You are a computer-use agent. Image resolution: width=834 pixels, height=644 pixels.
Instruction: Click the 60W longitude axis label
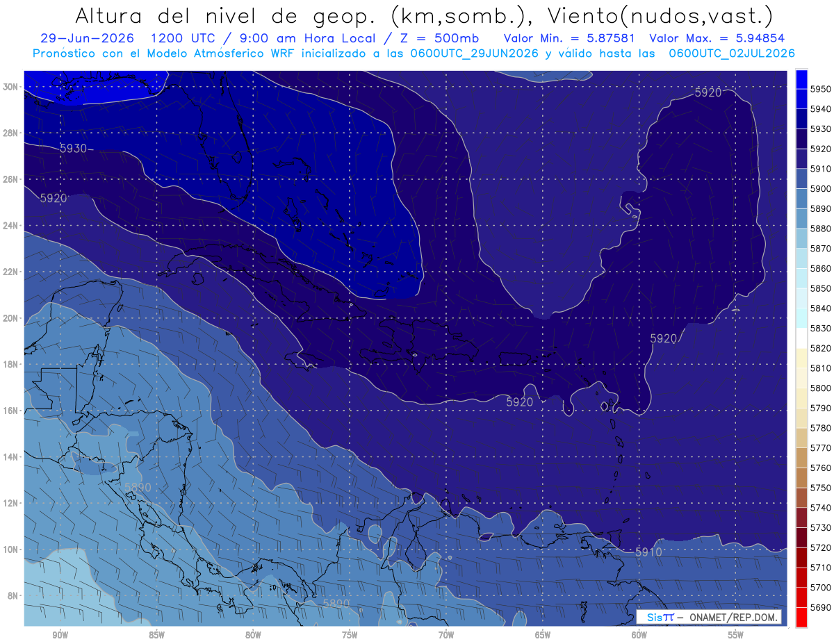pyautogui.click(x=639, y=636)
